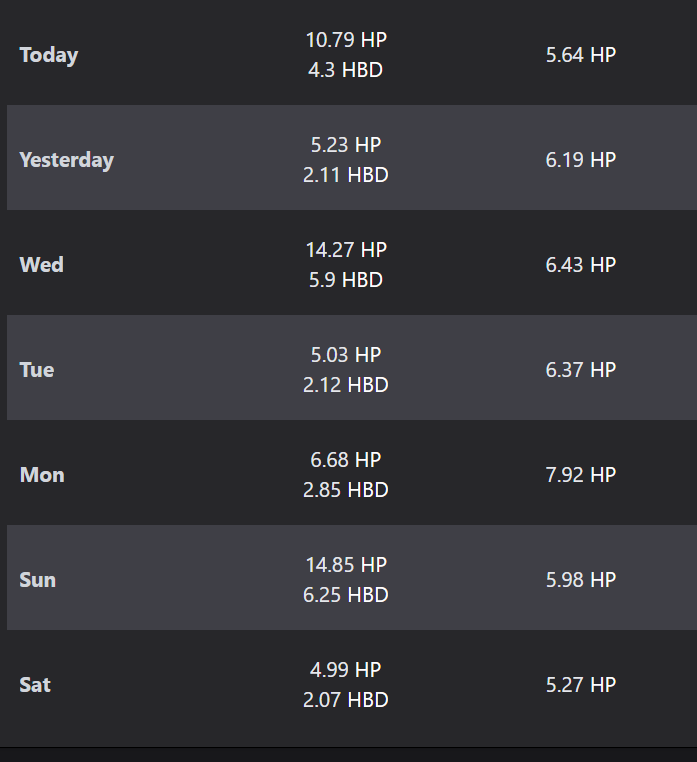Click the 10.79 HP value for Today
The width and height of the screenshot is (697, 762).
click(346, 40)
